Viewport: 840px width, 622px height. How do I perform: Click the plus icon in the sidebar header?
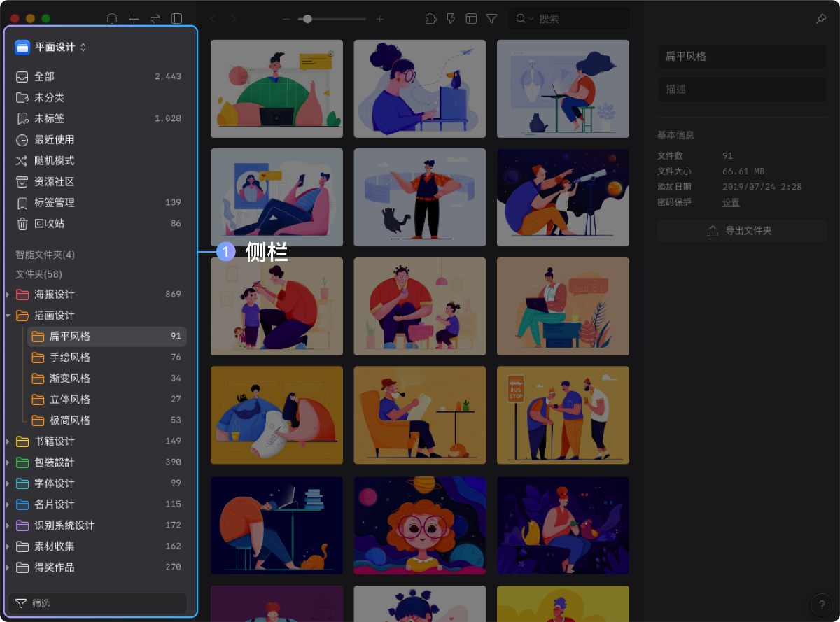134,19
